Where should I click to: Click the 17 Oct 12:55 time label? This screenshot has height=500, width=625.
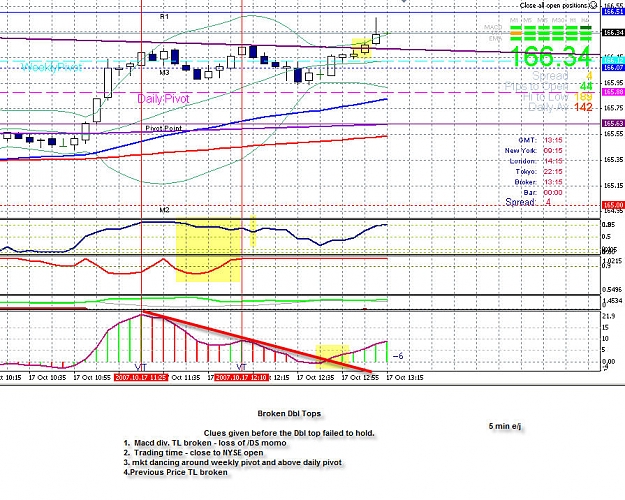point(360,377)
